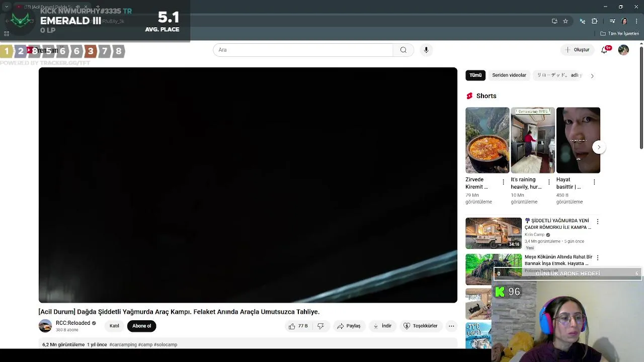
Task: Click the YouTube search magnifier button
Action: click(403, 50)
